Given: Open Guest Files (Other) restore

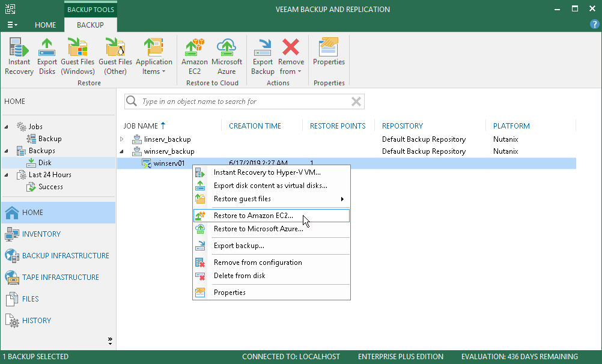Looking at the screenshot, I should pos(115,56).
